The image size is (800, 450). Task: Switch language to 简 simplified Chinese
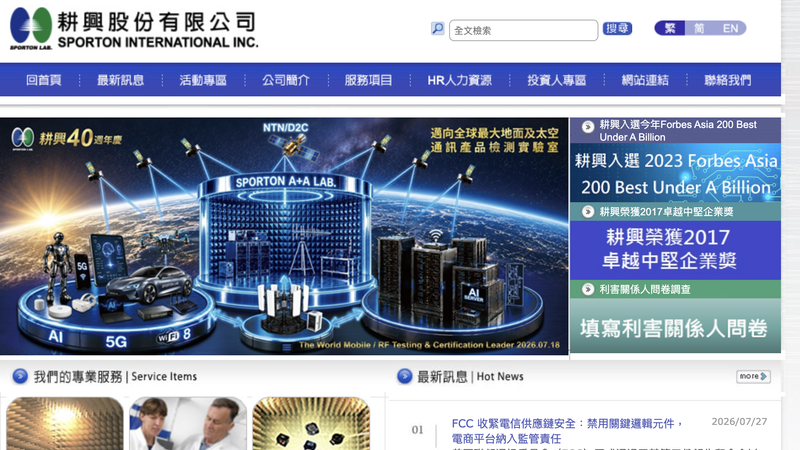point(699,28)
